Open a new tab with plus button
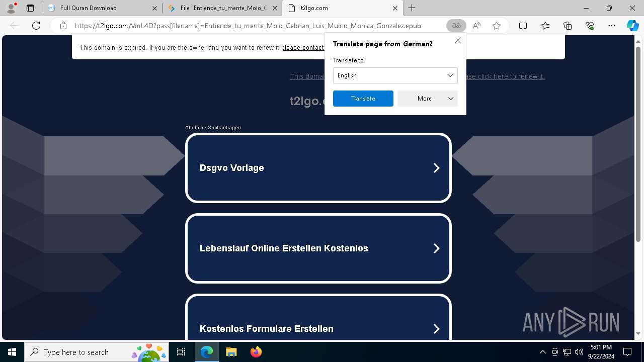 [412, 8]
